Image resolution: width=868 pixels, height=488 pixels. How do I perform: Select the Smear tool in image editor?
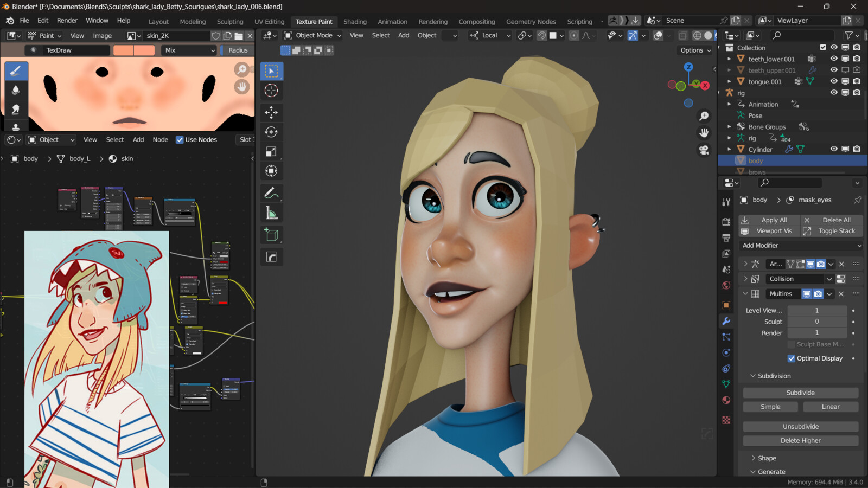tap(16, 109)
